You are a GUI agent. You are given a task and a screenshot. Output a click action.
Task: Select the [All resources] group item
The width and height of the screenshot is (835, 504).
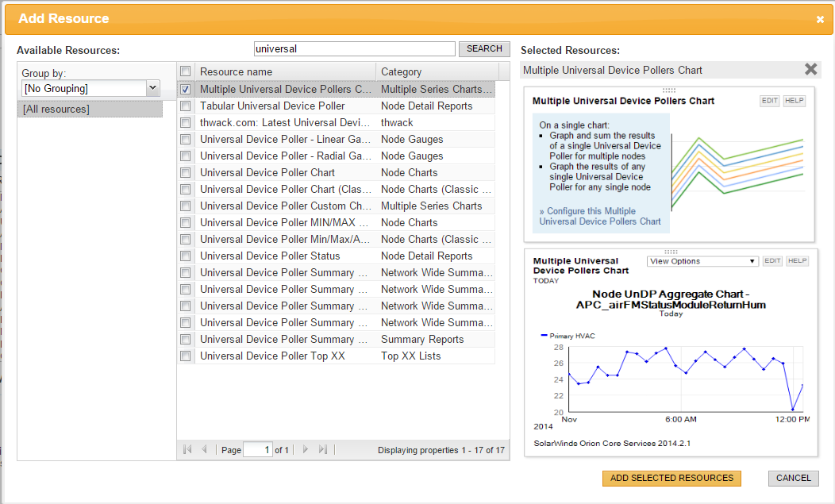90,110
